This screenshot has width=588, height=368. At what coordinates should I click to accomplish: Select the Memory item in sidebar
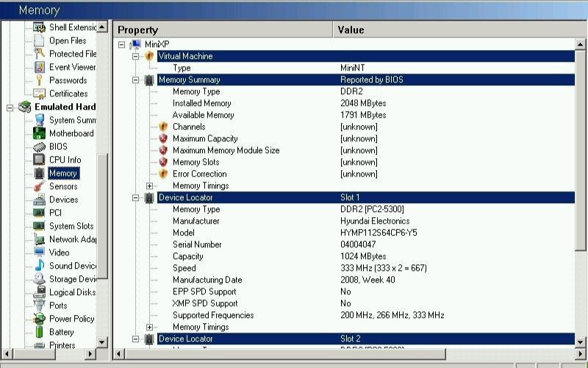click(63, 173)
